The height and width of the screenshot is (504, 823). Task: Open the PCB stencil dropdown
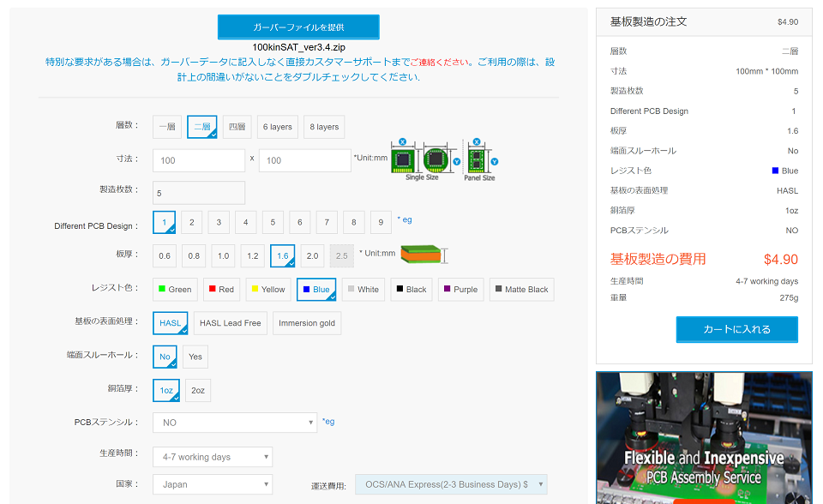234,423
